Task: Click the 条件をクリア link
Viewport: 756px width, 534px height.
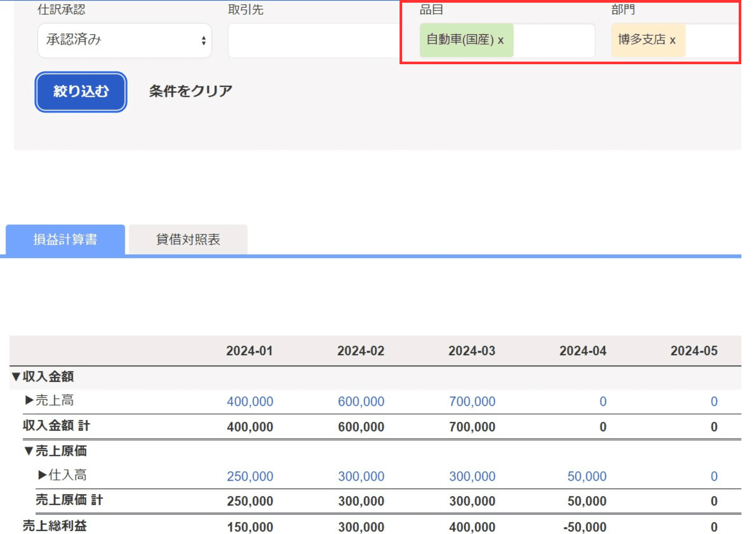Action: [191, 91]
